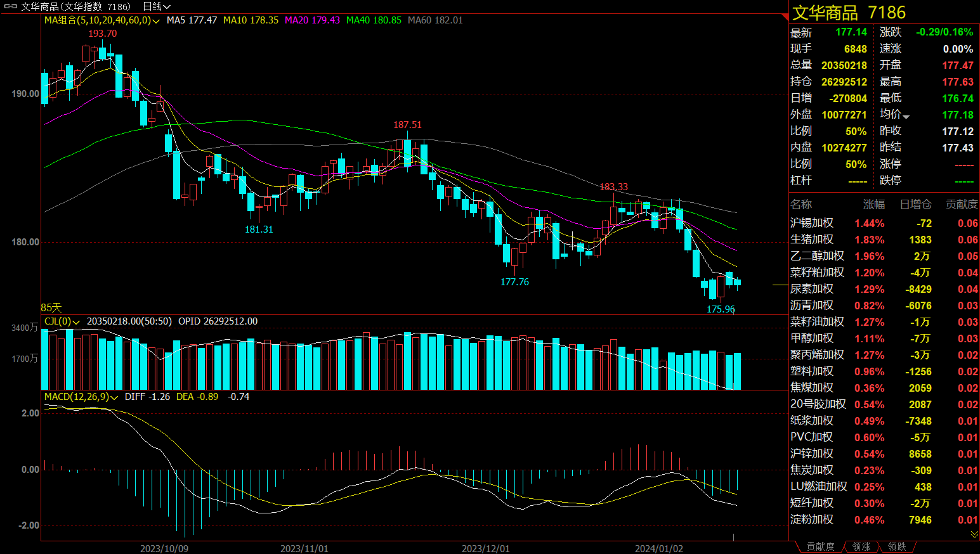Click the 最新 price value 177.14

click(x=851, y=32)
